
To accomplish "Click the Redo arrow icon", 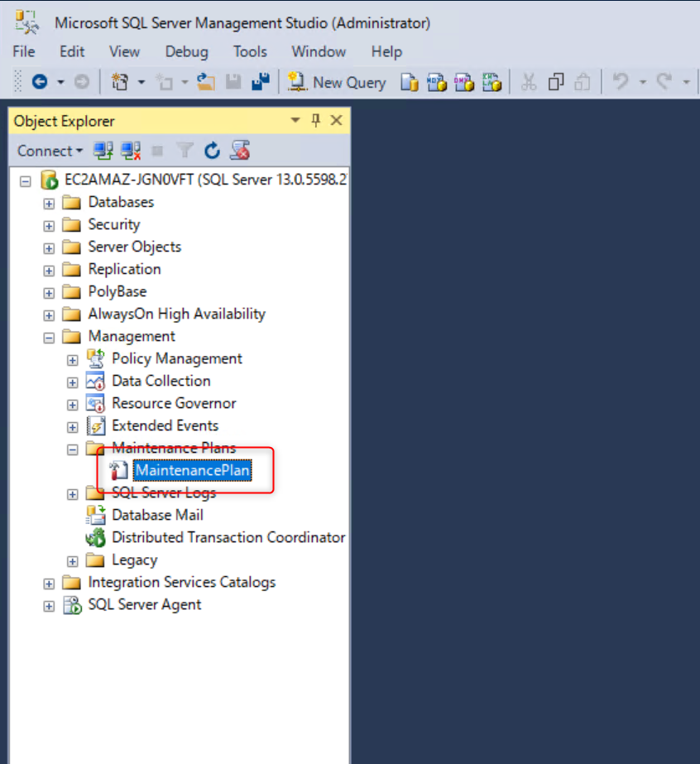I will pyautogui.click(x=664, y=81).
